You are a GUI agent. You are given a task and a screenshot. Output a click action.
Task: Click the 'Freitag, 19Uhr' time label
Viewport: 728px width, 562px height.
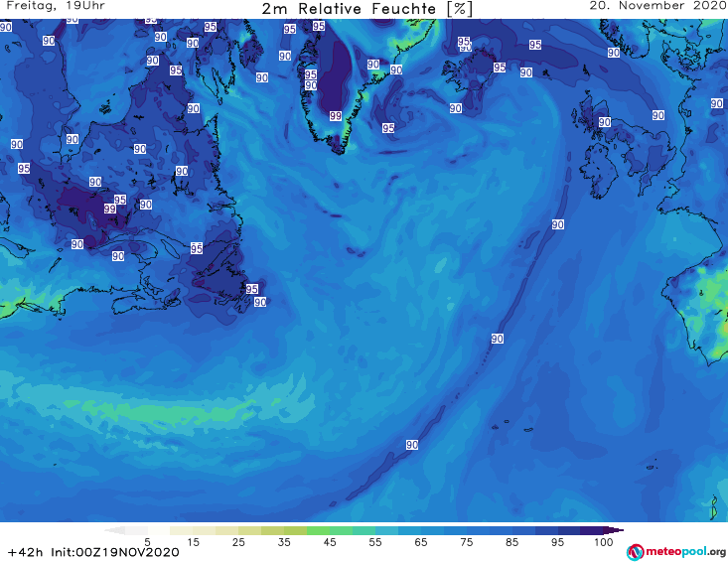56,6
